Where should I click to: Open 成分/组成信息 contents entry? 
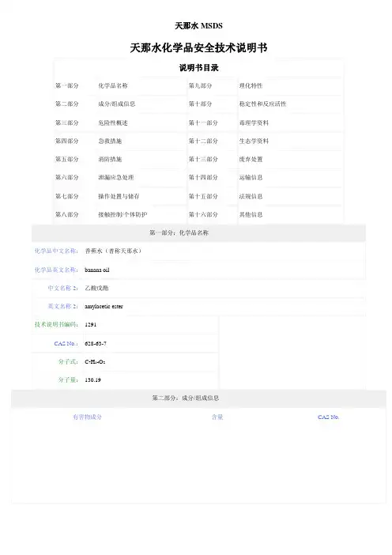point(116,104)
